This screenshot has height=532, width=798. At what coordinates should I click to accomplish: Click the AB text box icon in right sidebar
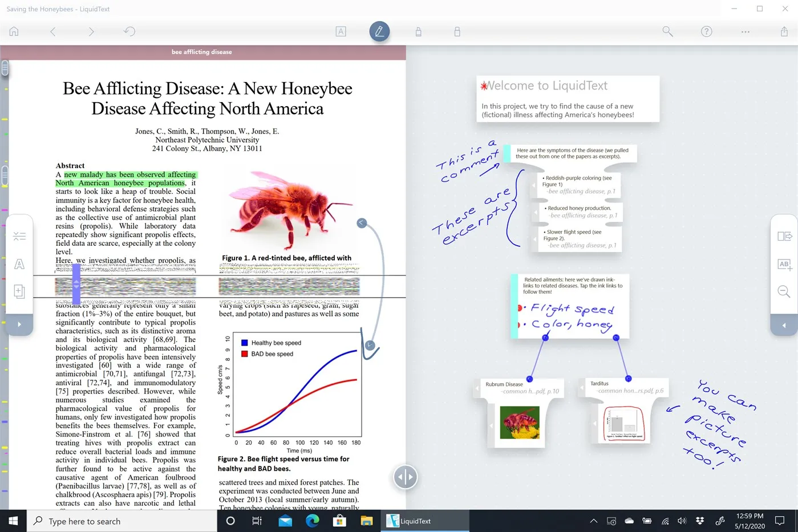pos(784,263)
